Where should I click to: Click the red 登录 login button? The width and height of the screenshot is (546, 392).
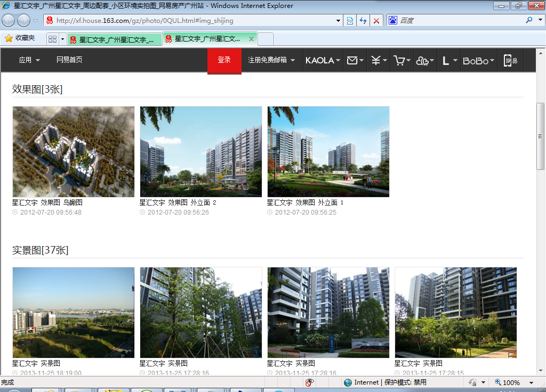224,60
